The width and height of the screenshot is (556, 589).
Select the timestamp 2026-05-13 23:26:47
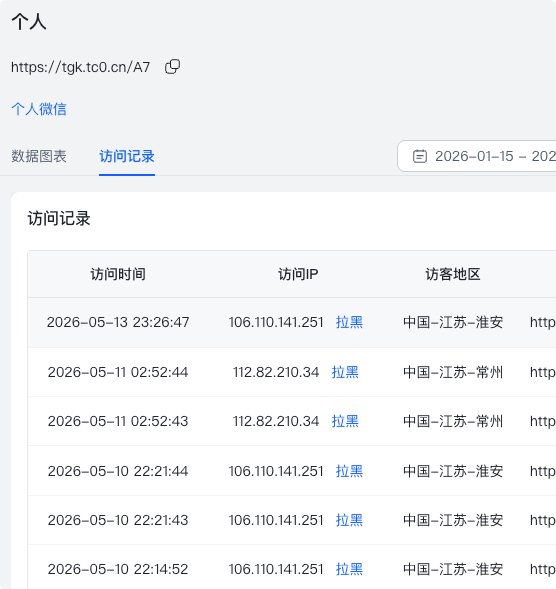pyautogui.click(x=118, y=322)
